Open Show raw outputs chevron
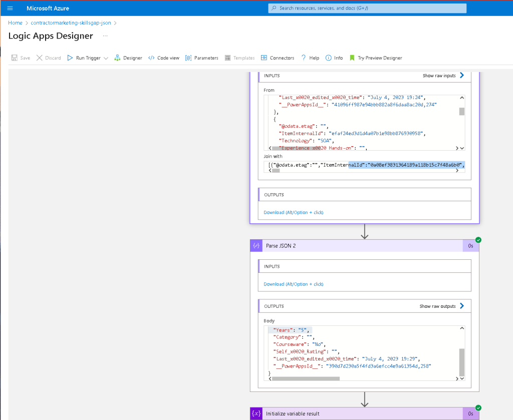513x420 pixels. 462,306
